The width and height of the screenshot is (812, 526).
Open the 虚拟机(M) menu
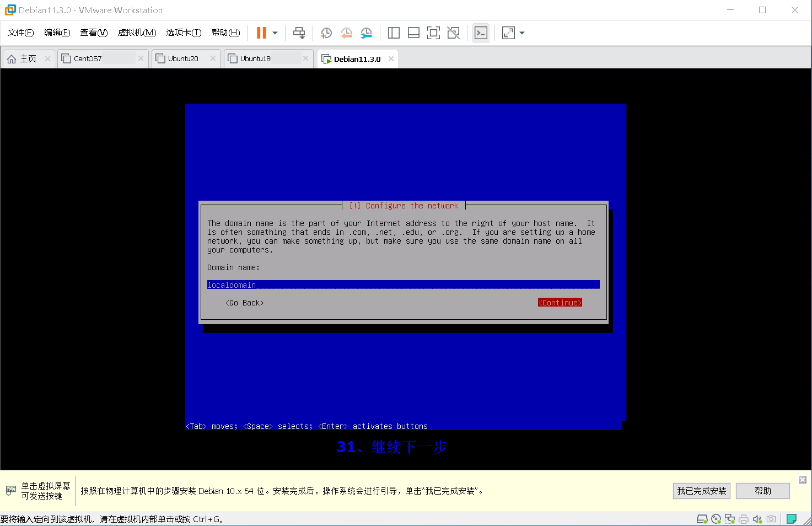[x=137, y=33]
